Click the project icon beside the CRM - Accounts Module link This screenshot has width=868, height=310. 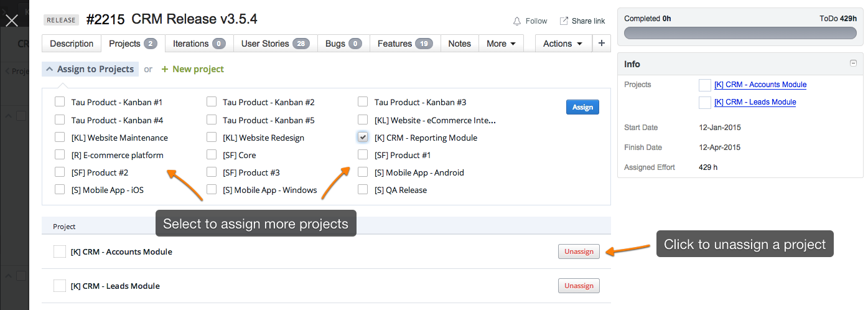(704, 85)
